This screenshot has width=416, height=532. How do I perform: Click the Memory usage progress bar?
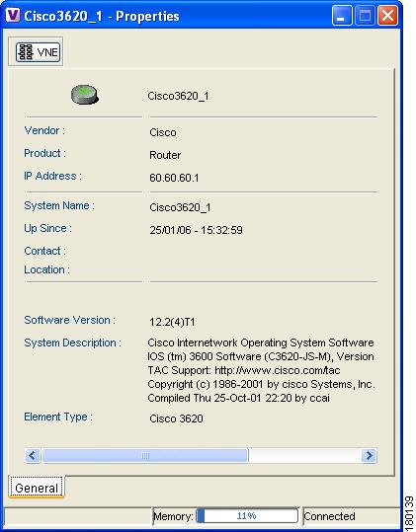(x=247, y=516)
